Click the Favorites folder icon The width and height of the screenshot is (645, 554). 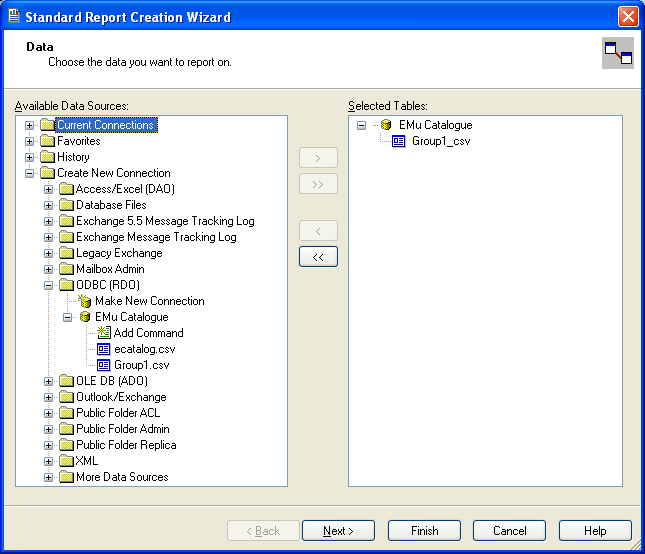pos(47,141)
